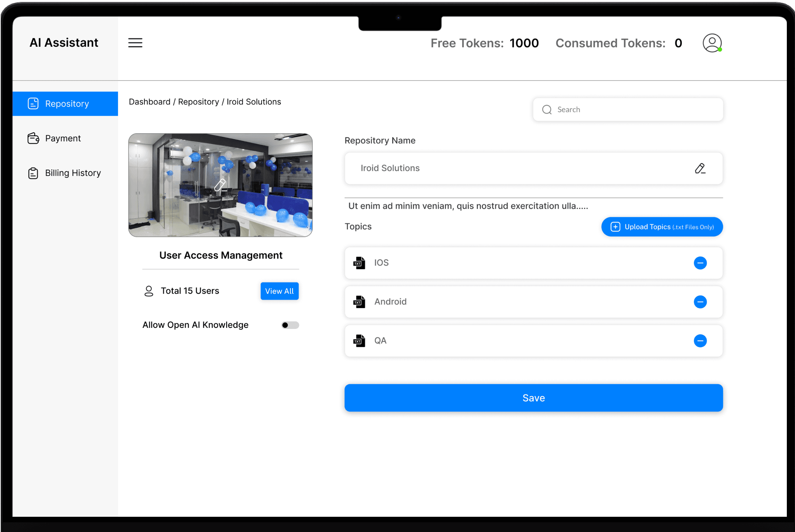Open the hamburger menu
795x532 pixels.
135,43
